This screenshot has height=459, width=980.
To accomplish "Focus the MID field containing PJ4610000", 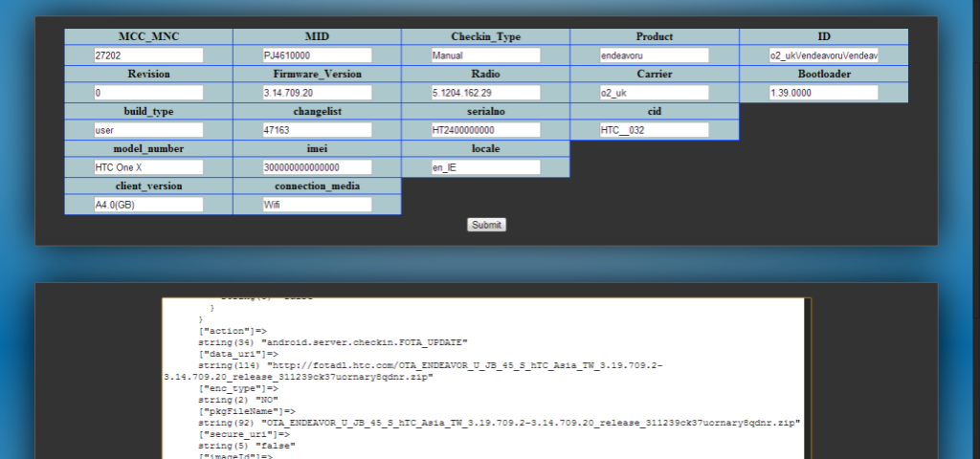I will pyautogui.click(x=317, y=55).
